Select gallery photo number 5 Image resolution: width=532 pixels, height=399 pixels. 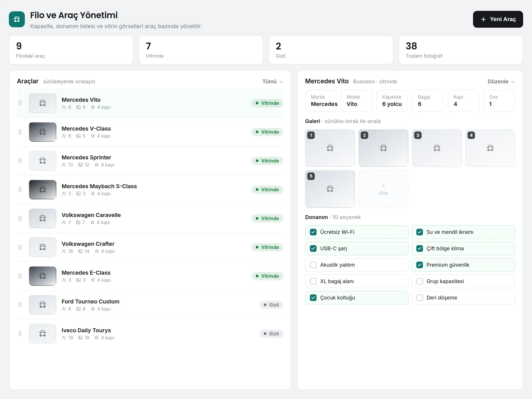[330, 189]
